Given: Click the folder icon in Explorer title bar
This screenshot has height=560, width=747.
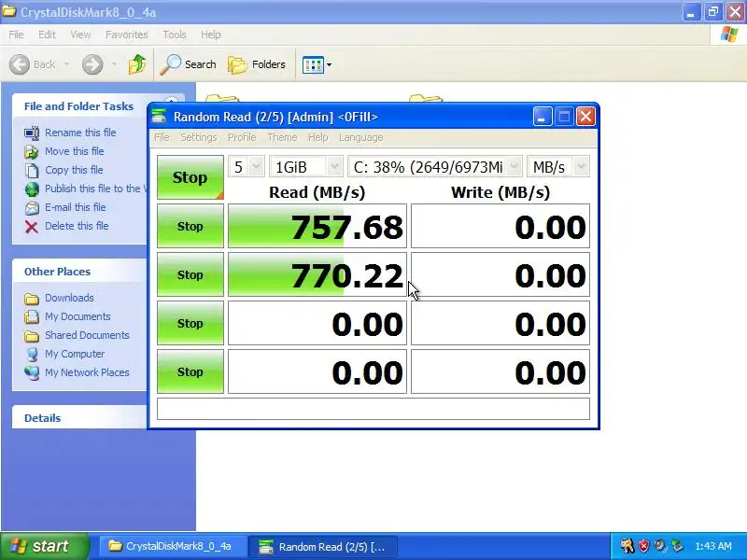Looking at the screenshot, I should [x=9, y=11].
